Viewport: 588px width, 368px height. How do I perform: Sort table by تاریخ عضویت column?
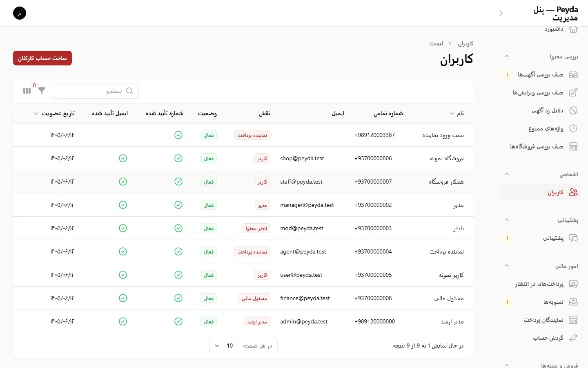click(54, 113)
